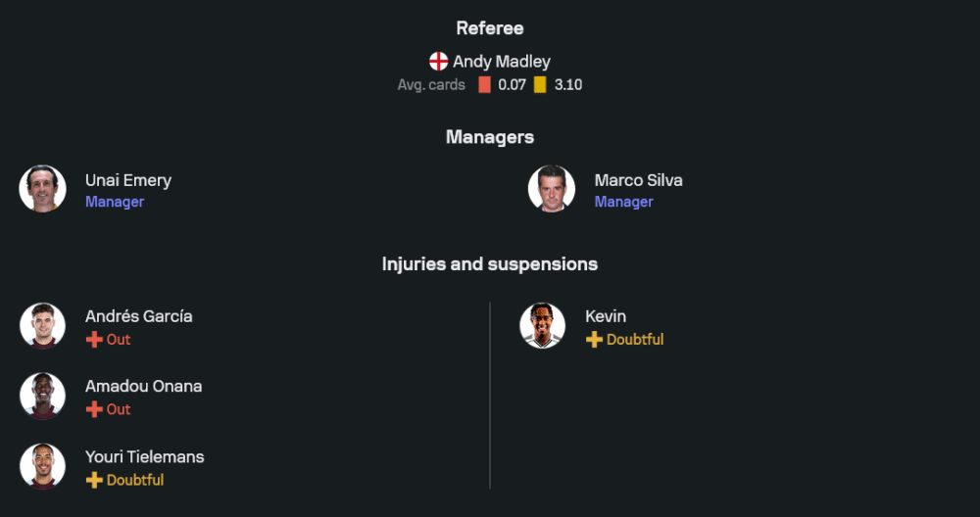The height and width of the screenshot is (517, 980).
Task: Click Andrés García's player avatar
Action: pos(42,326)
